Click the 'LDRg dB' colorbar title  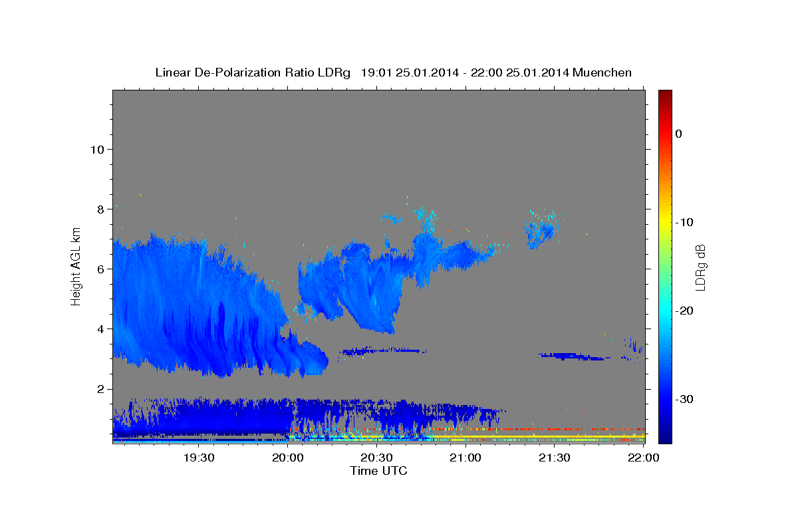pos(700,267)
